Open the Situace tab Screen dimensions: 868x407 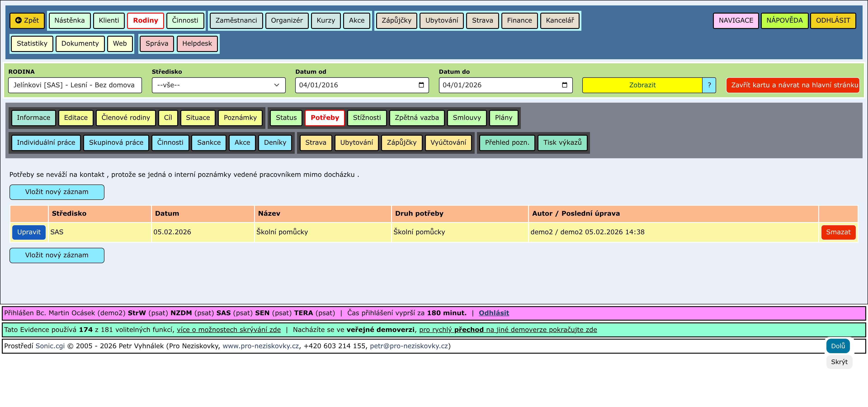click(198, 118)
